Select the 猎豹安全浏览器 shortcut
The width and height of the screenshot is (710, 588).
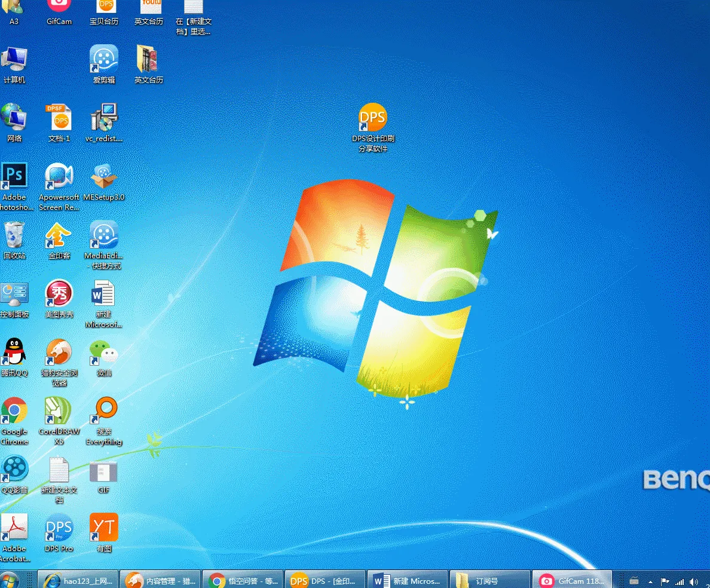click(x=59, y=362)
